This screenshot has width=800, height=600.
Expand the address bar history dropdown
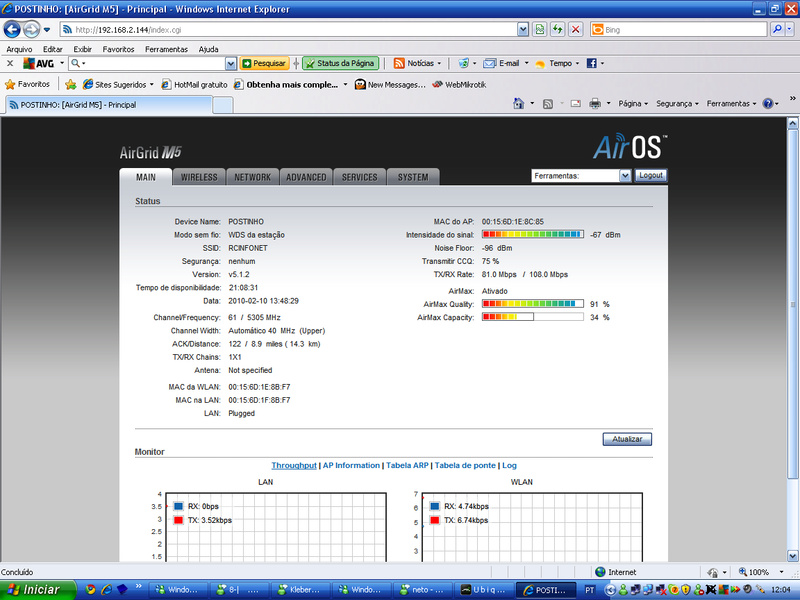pos(522,30)
